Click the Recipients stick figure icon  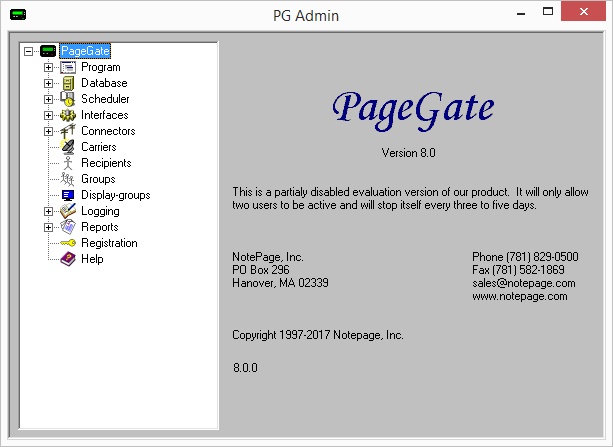pos(68,163)
